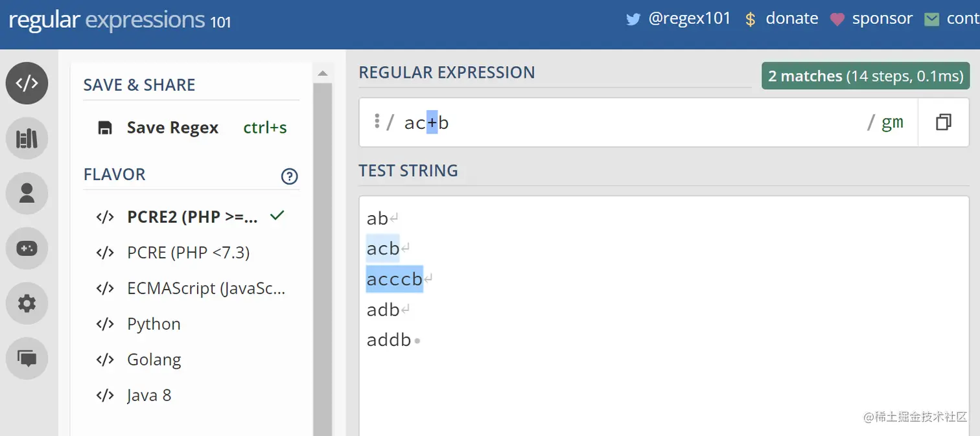
Task: Switch flavor to Python
Action: (154, 324)
